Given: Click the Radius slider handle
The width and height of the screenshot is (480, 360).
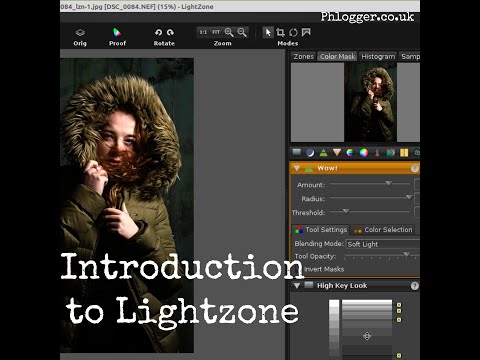Looking at the screenshot, I should 409,197.
